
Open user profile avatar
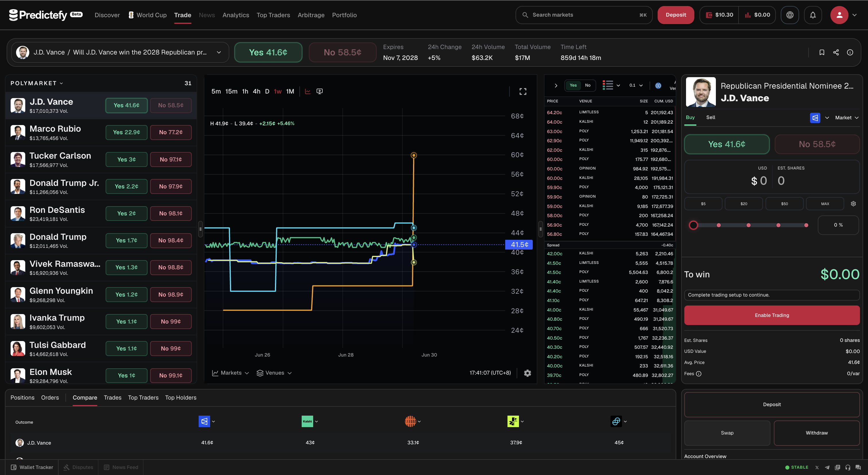click(x=839, y=15)
